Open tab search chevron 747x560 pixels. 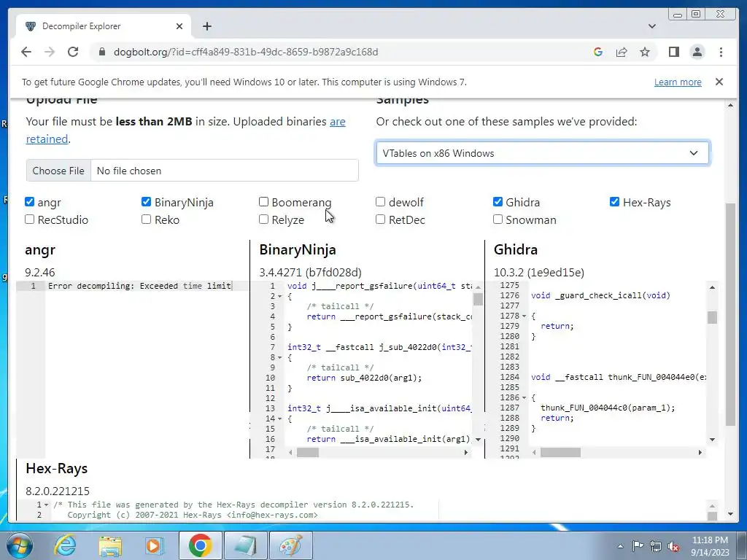click(x=652, y=26)
